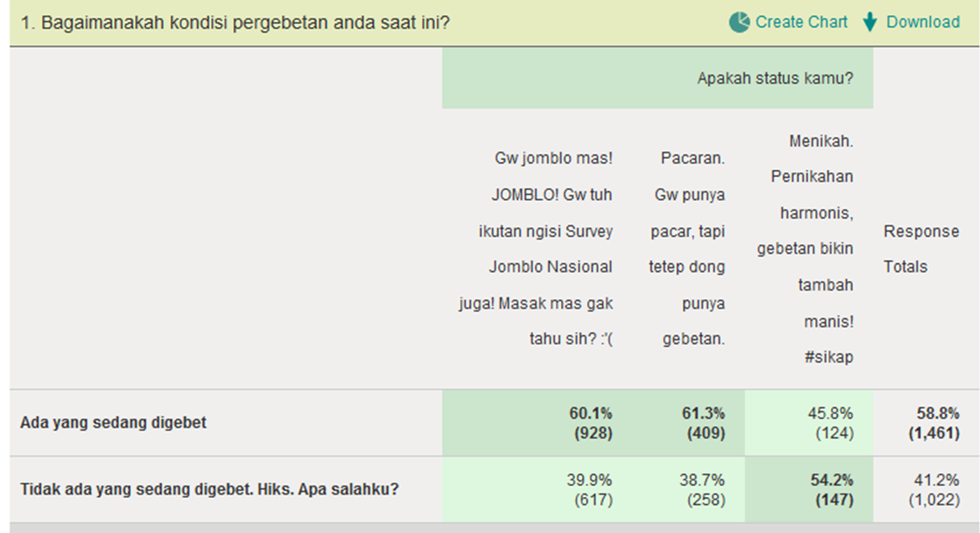Click the Create Chart pie icon
The height and width of the screenshot is (533, 980).
[x=739, y=23]
